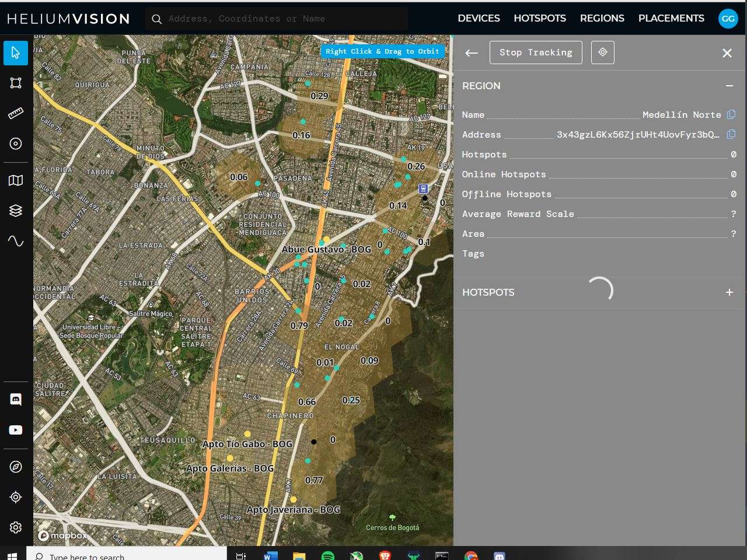Open Microsoft Word from taskbar
The width and height of the screenshot is (747, 560).
[x=271, y=556]
